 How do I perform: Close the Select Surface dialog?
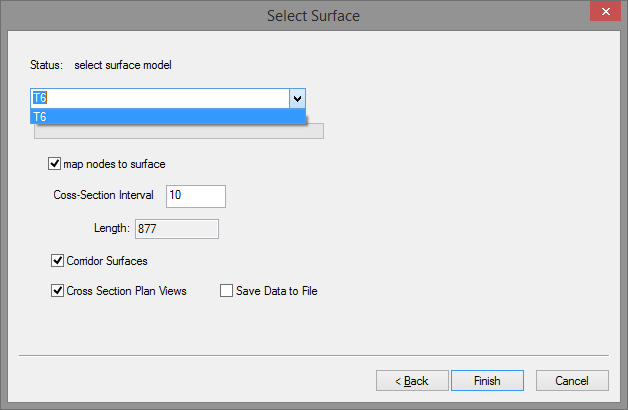point(605,11)
